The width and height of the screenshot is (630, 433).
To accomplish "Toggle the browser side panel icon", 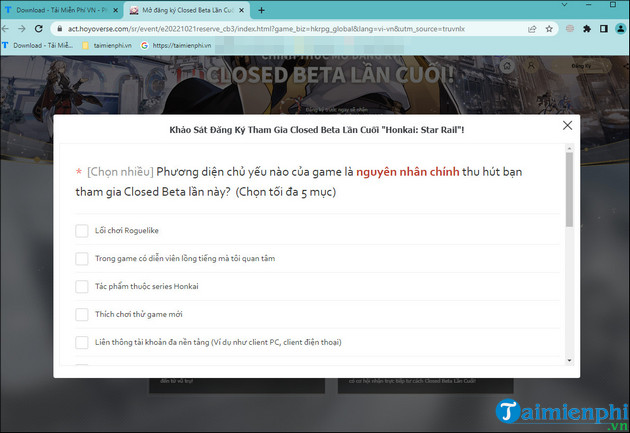I will (x=603, y=29).
